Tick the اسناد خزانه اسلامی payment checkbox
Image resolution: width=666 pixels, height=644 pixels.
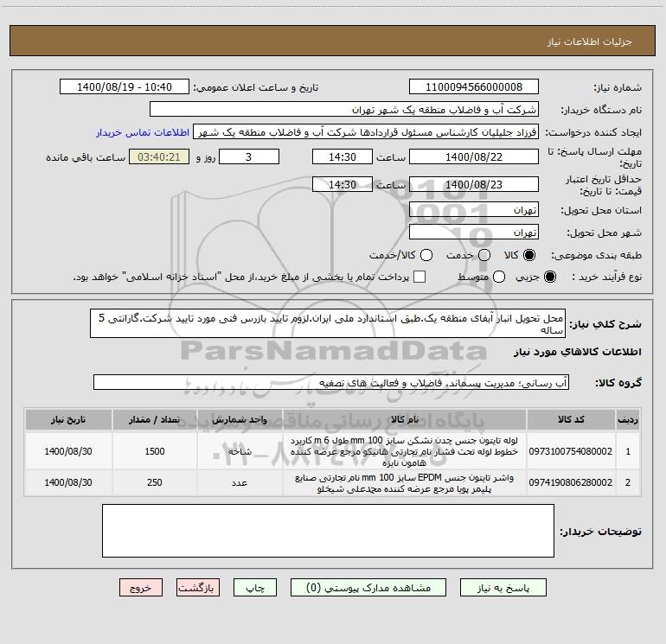pos(419,277)
